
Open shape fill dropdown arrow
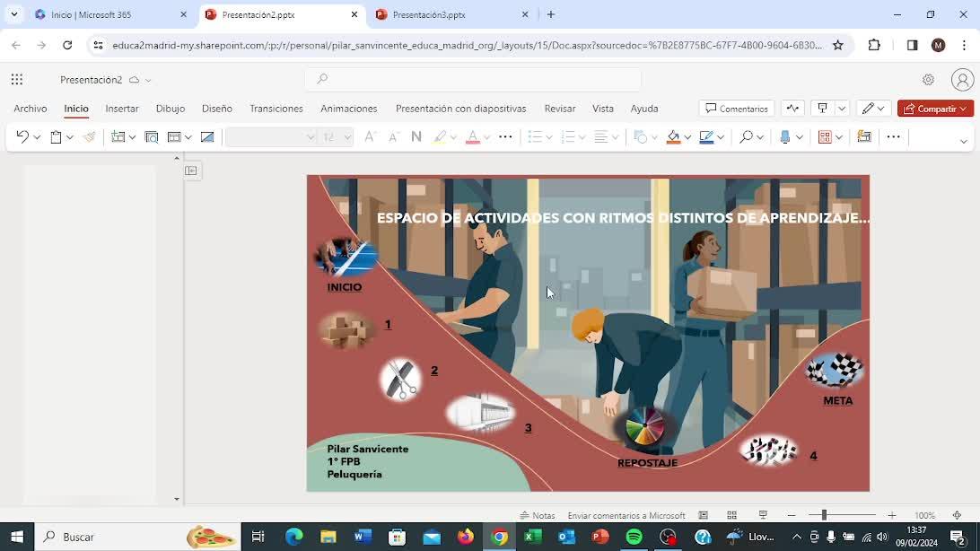coord(687,137)
